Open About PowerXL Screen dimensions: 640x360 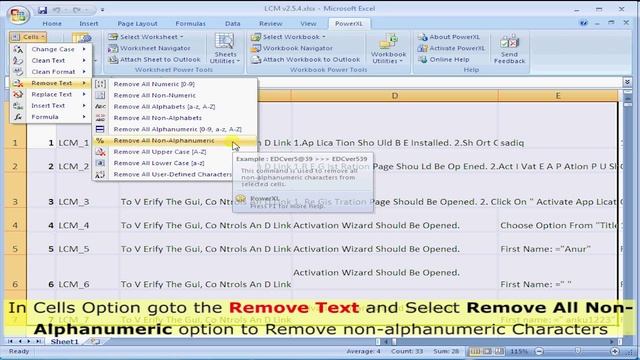point(449,37)
